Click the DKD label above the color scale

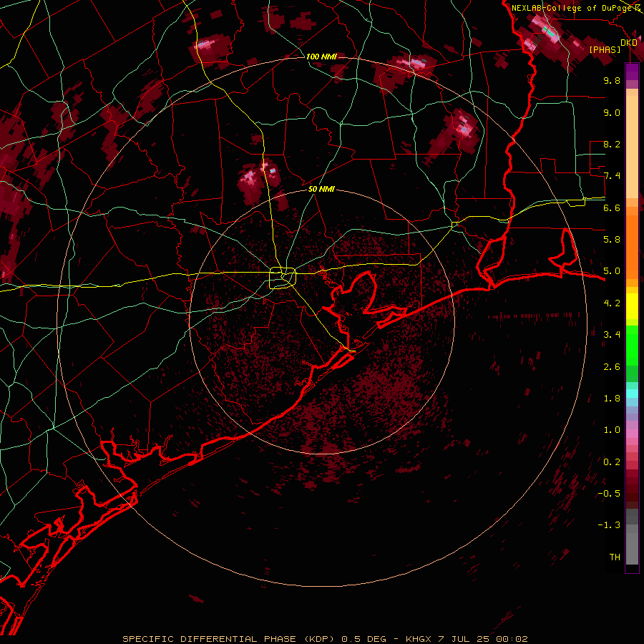(x=629, y=43)
